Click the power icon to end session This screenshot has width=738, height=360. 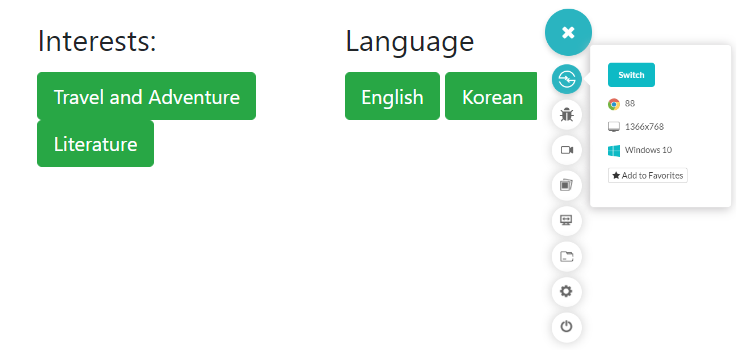click(567, 327)
